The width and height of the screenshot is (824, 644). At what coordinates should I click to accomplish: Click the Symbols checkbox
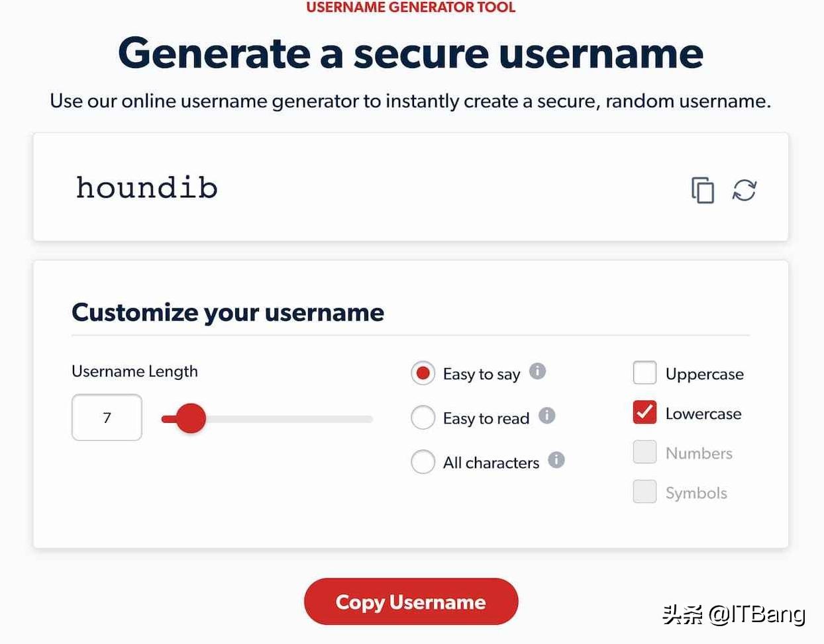(x=644, y=492)
